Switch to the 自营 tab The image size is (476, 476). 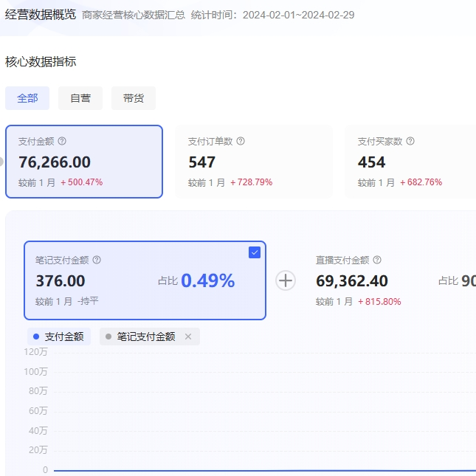click(80, 98)
